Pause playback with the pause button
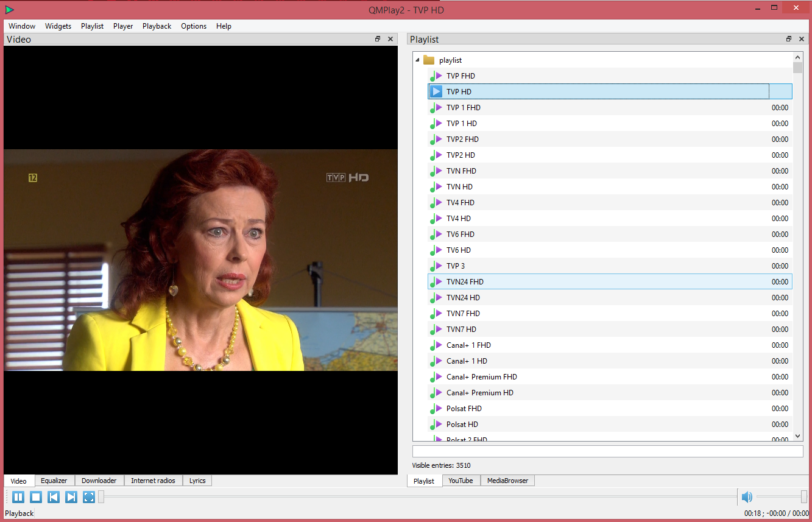The height and width of the screenshot is (522, 812). click(x=18, y=497)
